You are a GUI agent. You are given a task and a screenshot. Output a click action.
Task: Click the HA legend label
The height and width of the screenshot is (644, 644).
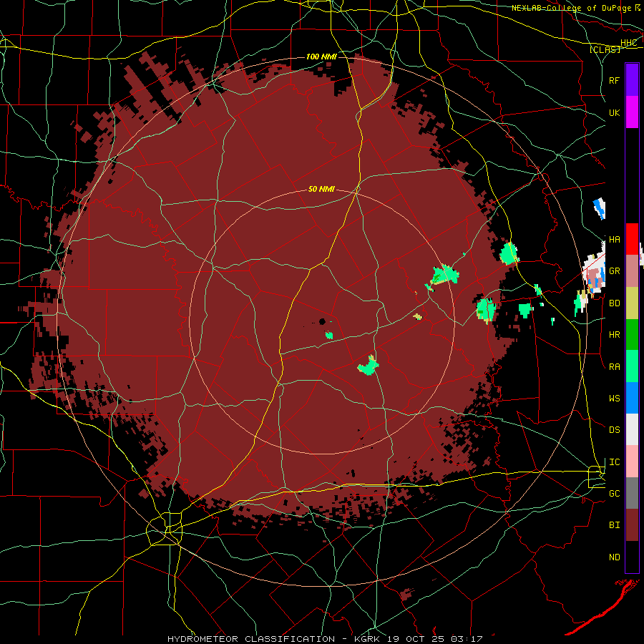pyautogui.click(x=615, y=240)
